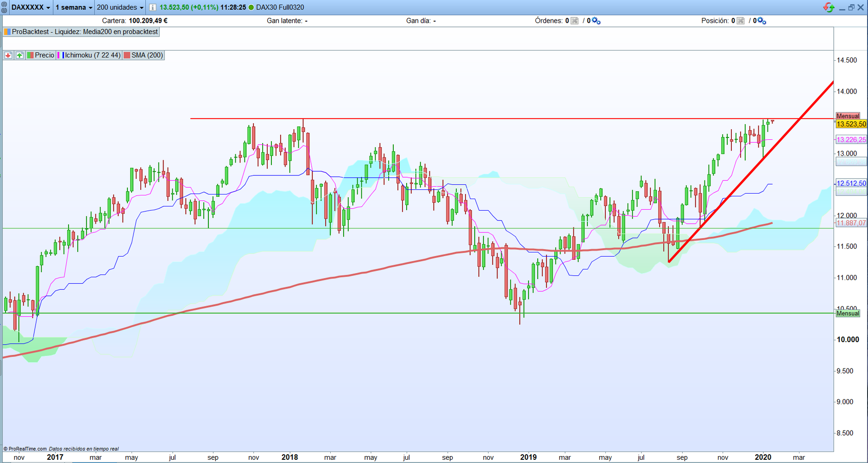This screenshot has height=463, width=868.
Task: Click the blue 12.512,50 price tag
Action: pyautogui.click(x=851, y=183)
